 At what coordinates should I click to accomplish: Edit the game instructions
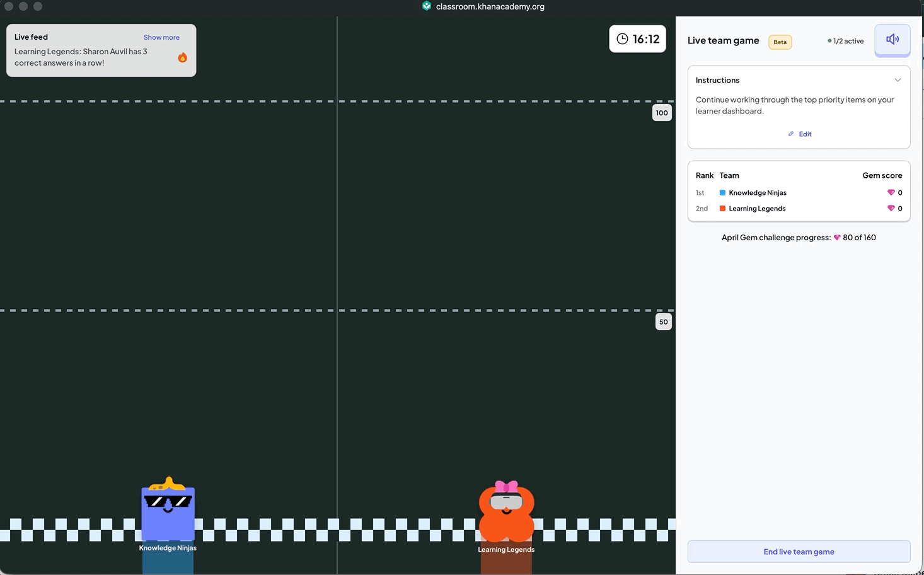799,134
